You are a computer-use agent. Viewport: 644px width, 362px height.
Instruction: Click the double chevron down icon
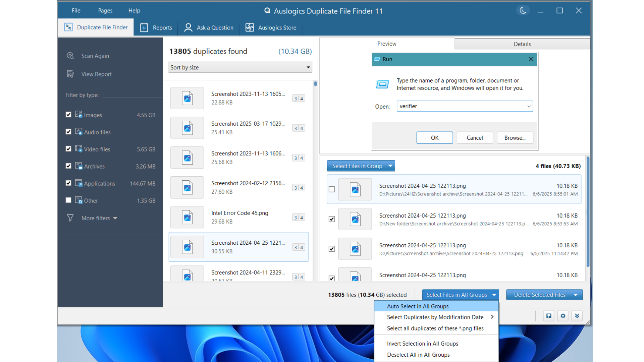tap(577, 316)
